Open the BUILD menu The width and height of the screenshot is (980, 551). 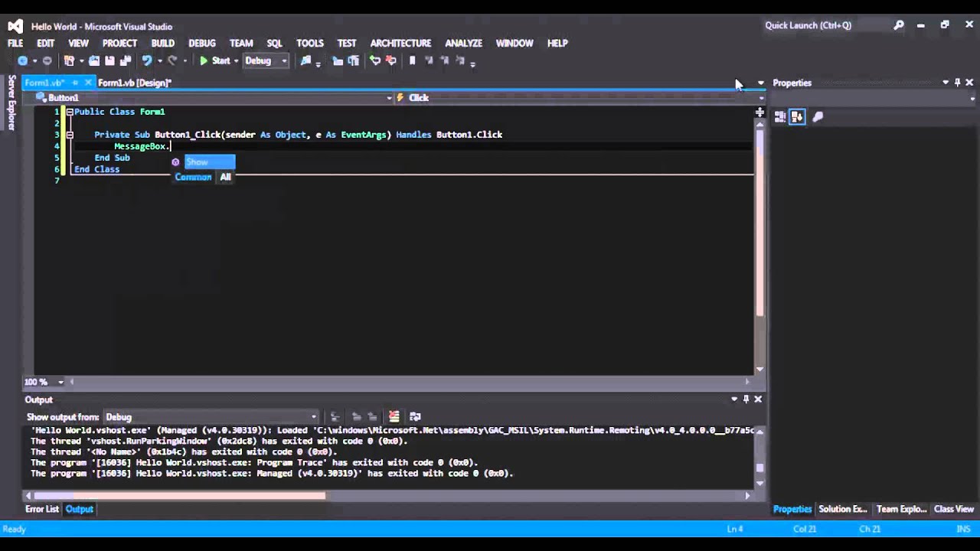(x=162, y=44)
